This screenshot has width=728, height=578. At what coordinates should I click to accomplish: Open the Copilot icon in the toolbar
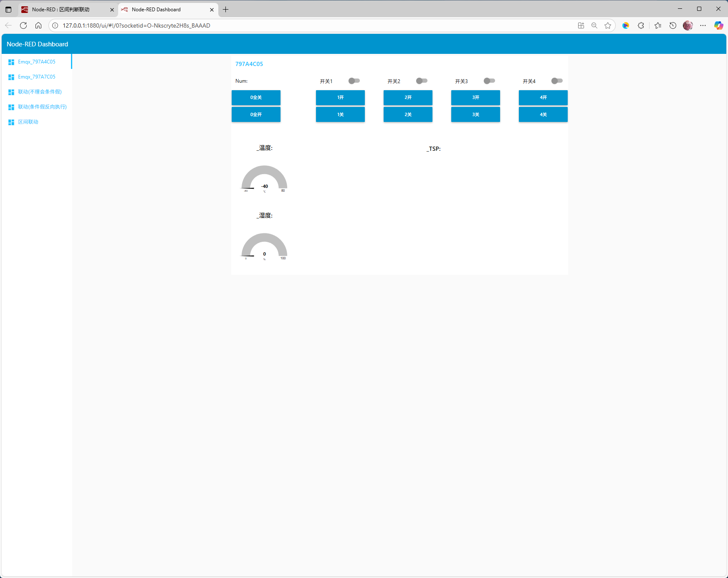tap(718, 25)
